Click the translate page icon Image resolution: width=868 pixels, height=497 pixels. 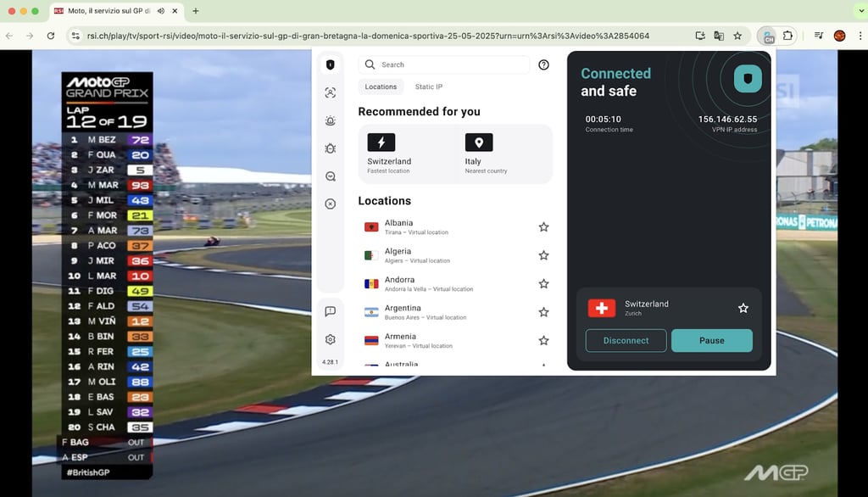[719, 36]
